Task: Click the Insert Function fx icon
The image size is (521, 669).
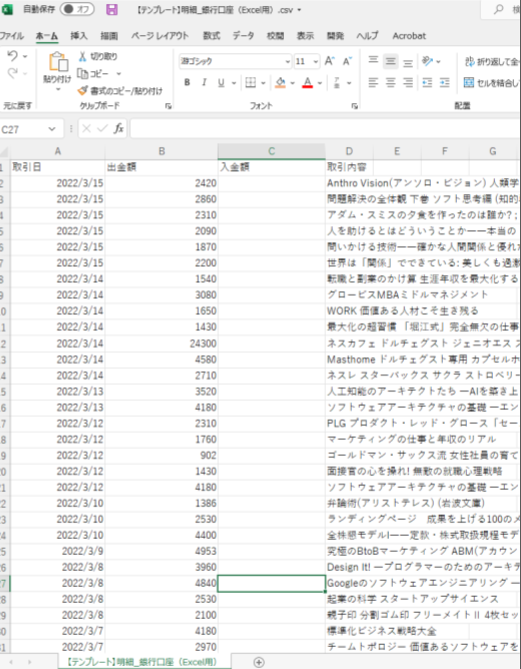Action: click(x=118, y=128)
